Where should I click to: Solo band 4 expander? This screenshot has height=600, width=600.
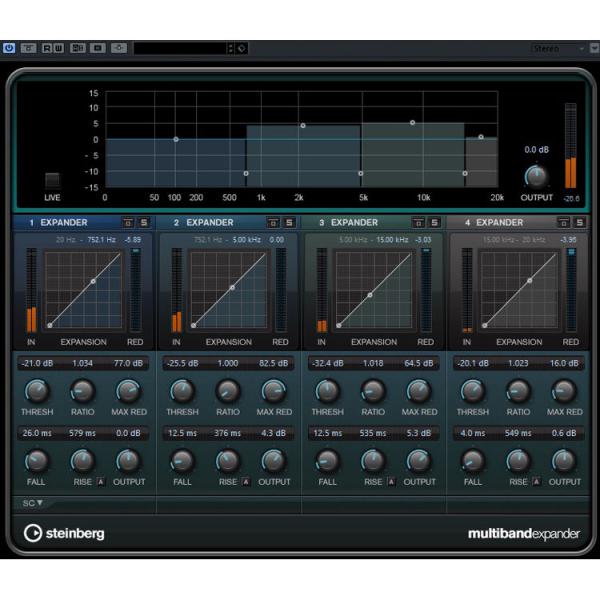[580, 223]
